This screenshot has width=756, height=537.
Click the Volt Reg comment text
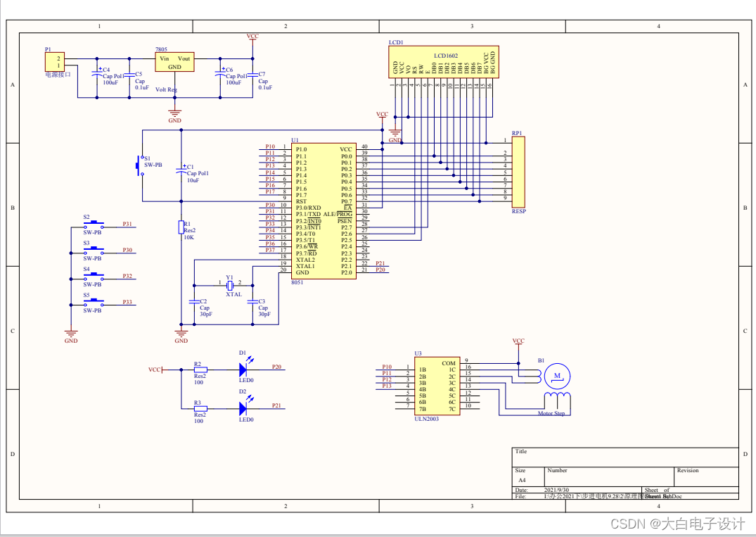tap(167, 89)
